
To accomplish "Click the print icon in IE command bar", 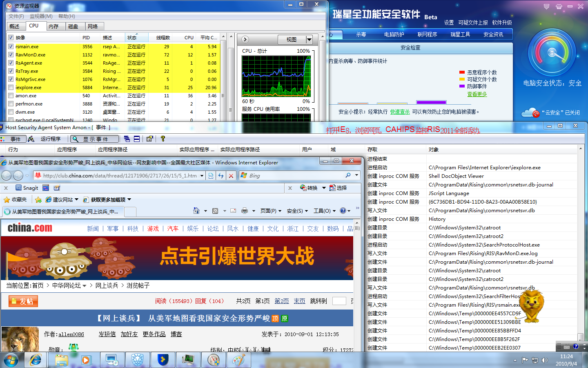I will click(245, 211).
